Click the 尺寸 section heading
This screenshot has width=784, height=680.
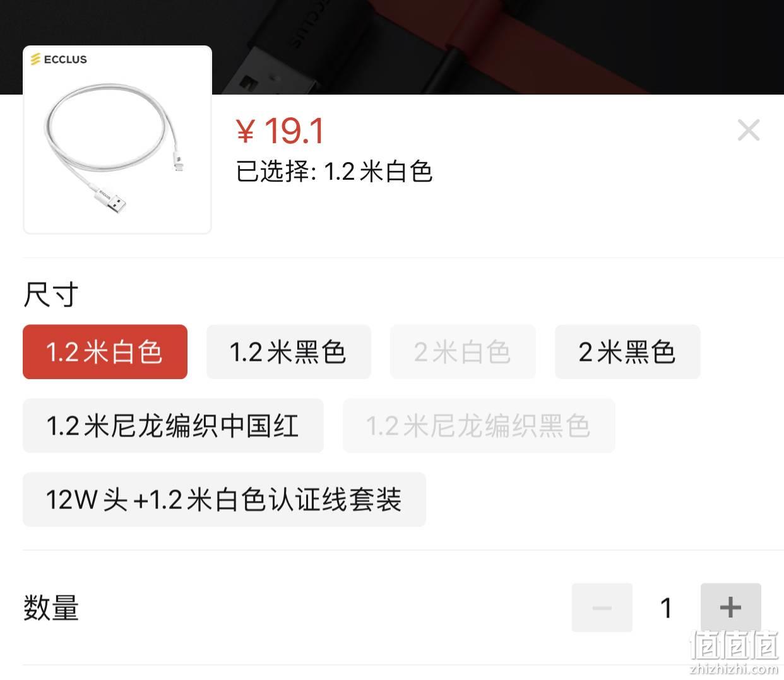click(50, 295)
